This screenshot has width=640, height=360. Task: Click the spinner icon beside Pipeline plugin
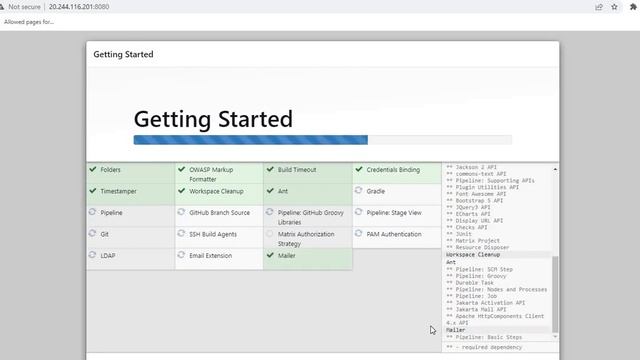point(93,212)
